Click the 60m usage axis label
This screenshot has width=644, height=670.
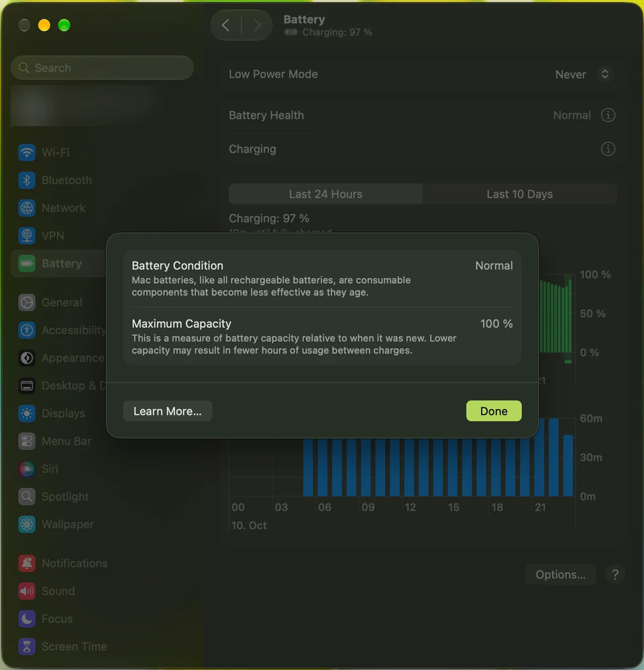coord(591,418)
